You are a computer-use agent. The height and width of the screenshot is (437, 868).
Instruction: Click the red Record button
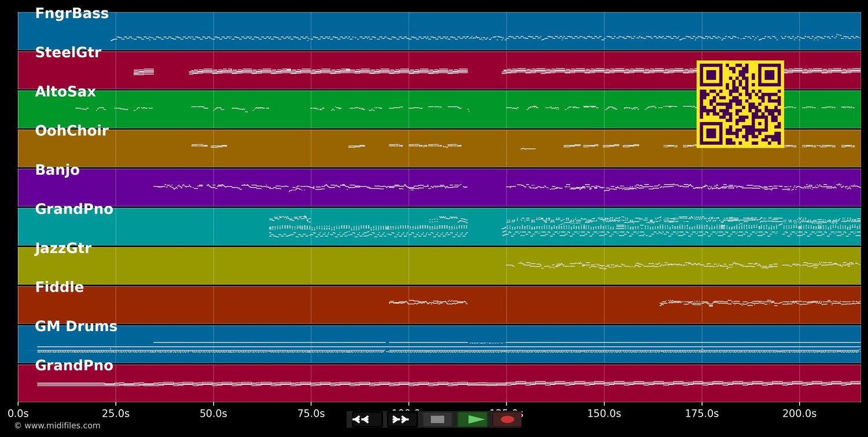pos(507,419)
